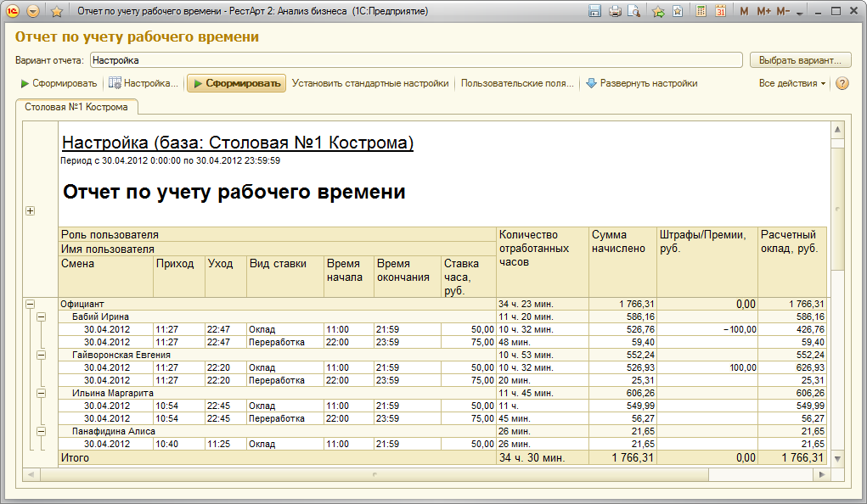Open the main menu dropdown beside the 1C logo

[32, 11]
